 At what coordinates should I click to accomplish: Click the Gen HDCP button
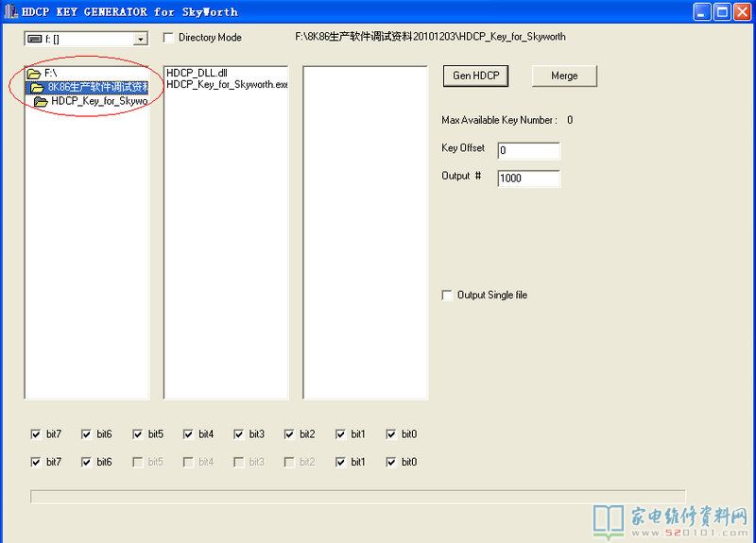tap(475, 76)
